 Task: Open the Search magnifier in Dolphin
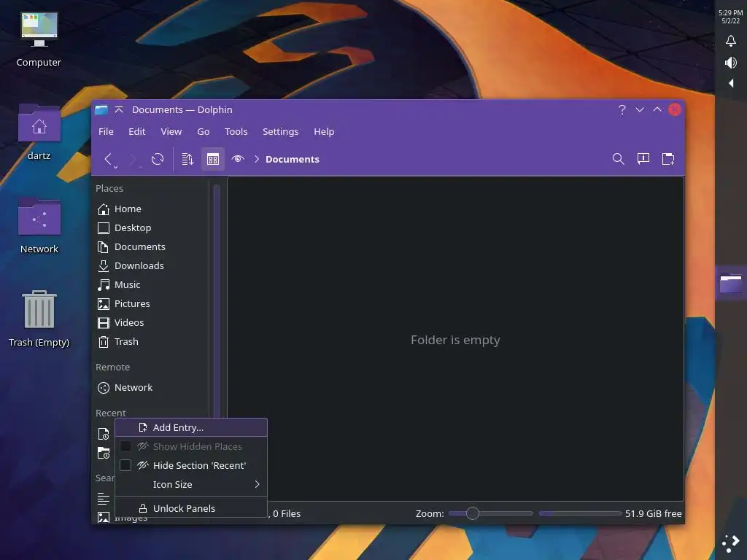(618, 159)
